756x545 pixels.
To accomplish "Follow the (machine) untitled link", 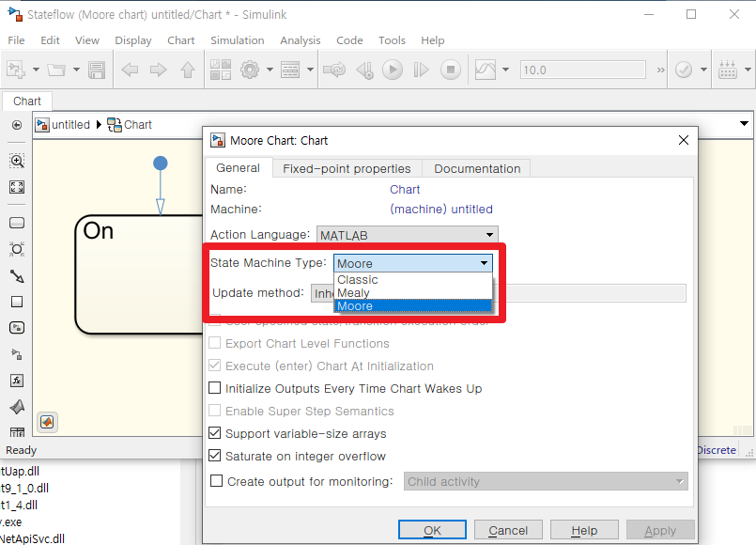I will (x=441, y=209).
